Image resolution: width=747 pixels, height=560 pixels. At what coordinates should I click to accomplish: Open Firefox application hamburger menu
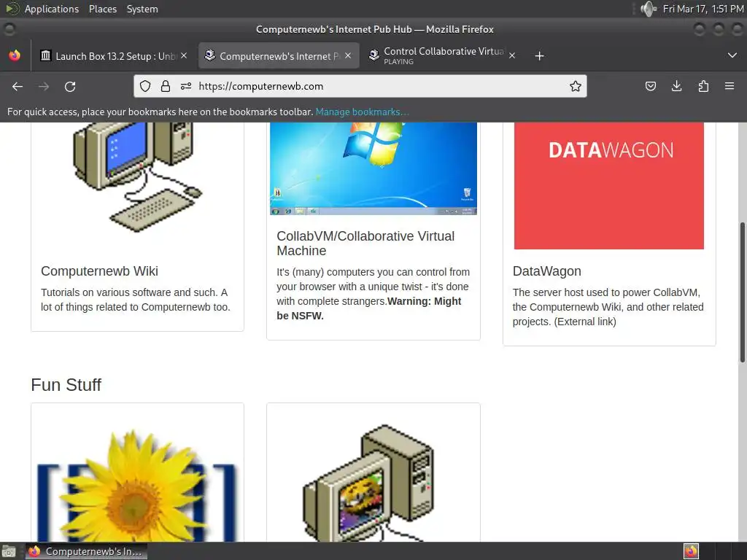coord(729,86)
